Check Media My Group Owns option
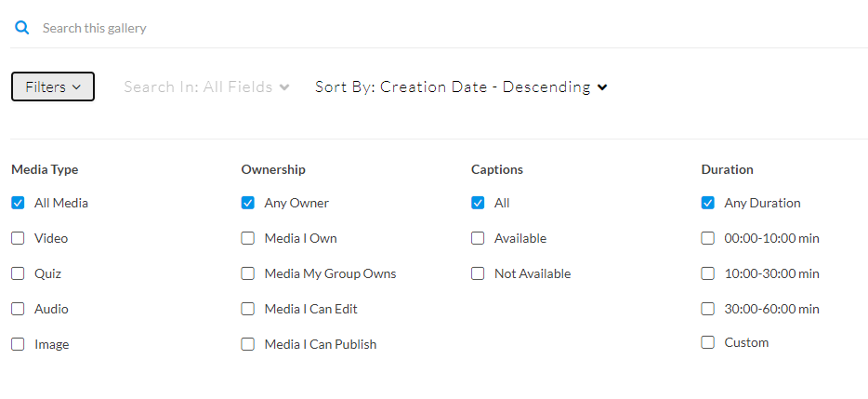868x399 pixels. tap(248, 273)
